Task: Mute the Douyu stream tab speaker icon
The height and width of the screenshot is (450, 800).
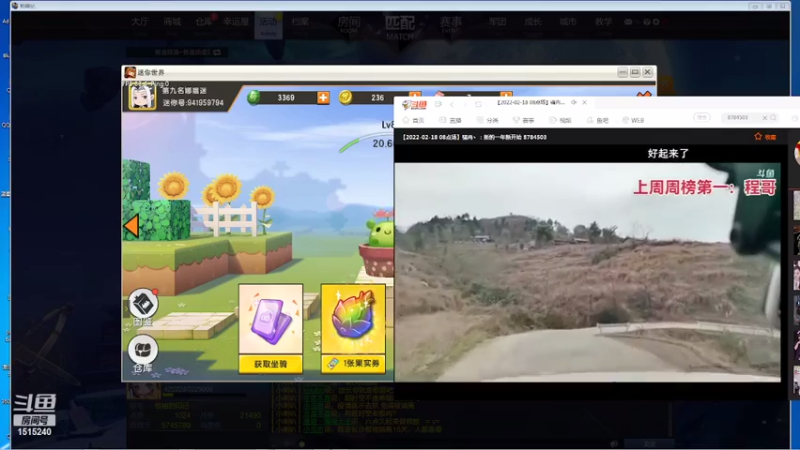Action: pos(574,103)
